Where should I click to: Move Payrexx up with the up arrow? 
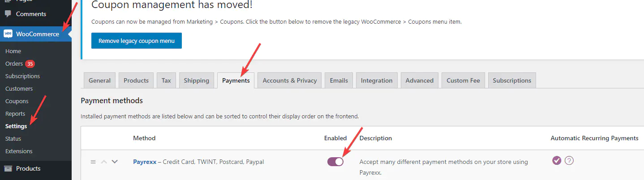point(104,162)
